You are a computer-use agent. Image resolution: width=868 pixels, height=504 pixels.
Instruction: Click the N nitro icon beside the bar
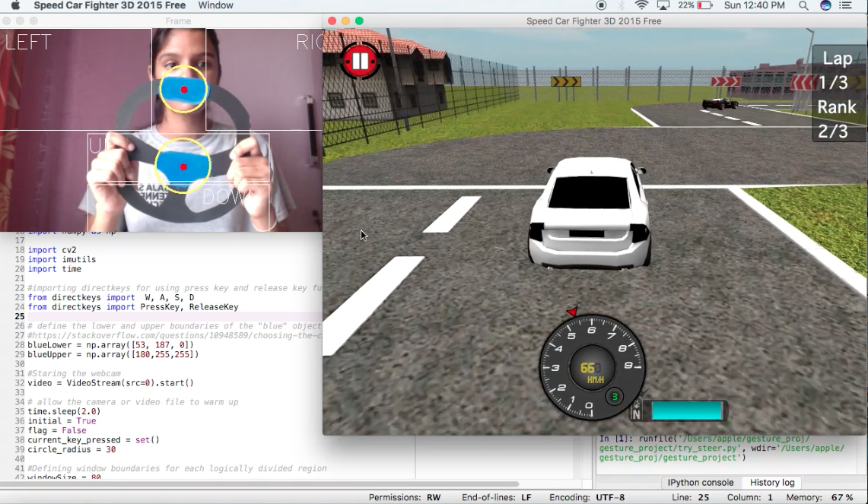click(636, 412)
